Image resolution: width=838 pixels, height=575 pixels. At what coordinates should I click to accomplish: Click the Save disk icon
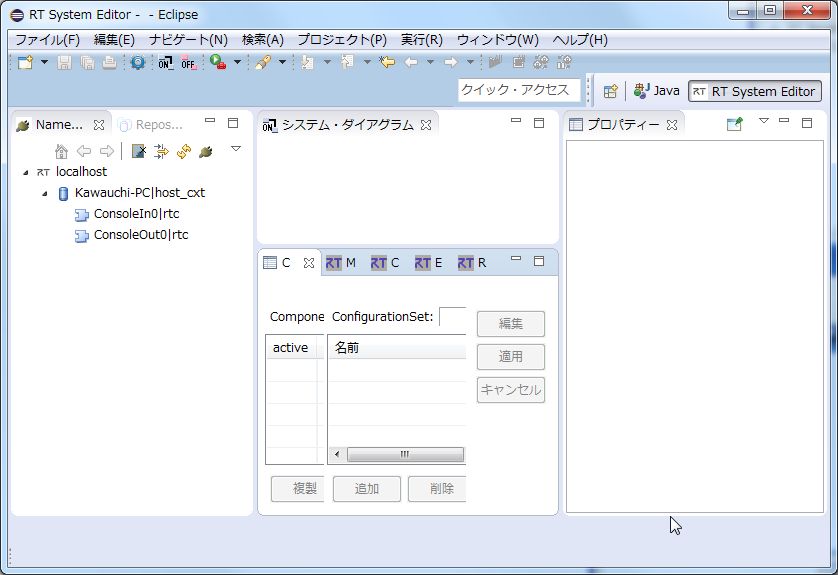[x=65, y=63]
